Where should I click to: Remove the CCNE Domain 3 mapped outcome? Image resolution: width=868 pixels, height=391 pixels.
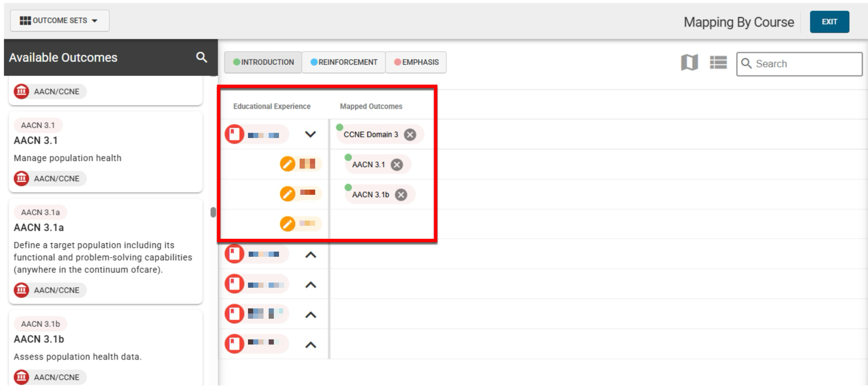click(x=410, y=135)
